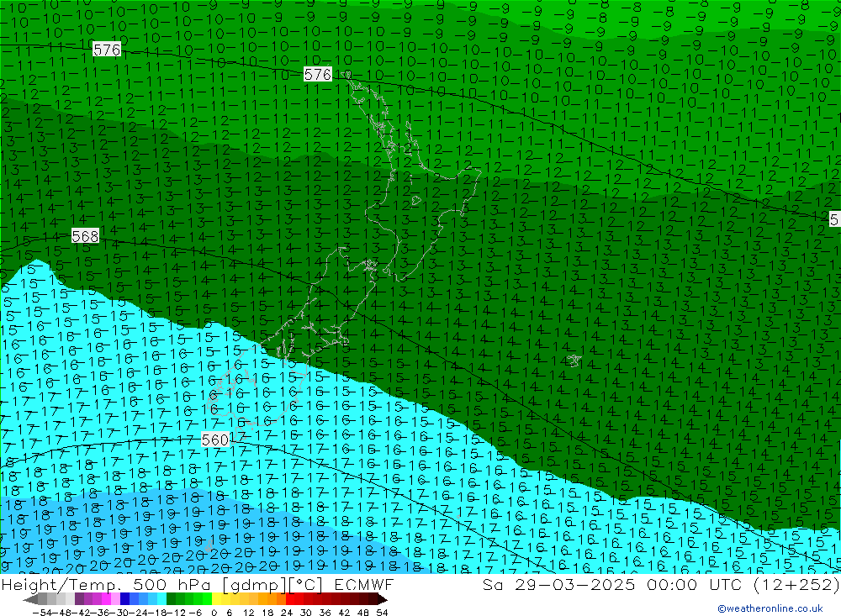Click the '0' value on the temperature legend
The width and height of the screenshot is (841, 616).
pos(214,613)
